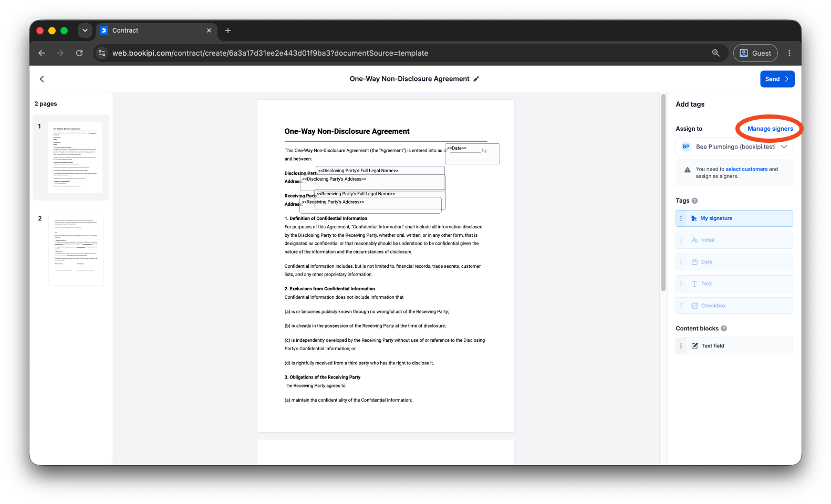The height and width of the screenshot is (504, 831).
Task: Edit document title with pencil icon
Action: (x=476, y=79)
